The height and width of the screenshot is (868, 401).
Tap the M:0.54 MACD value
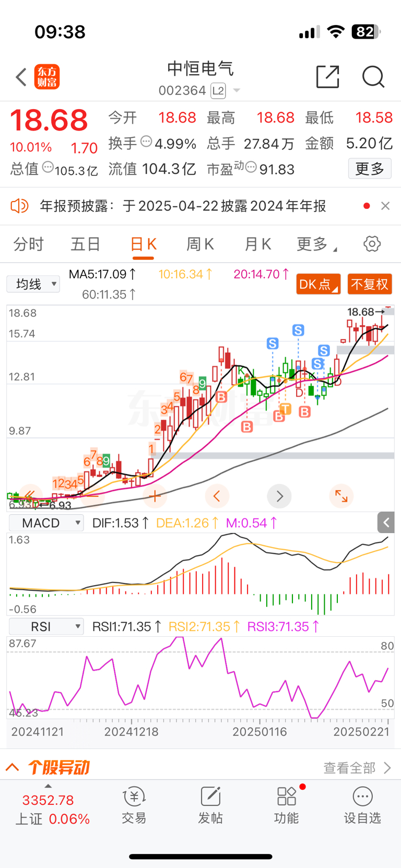pos(252,523)
